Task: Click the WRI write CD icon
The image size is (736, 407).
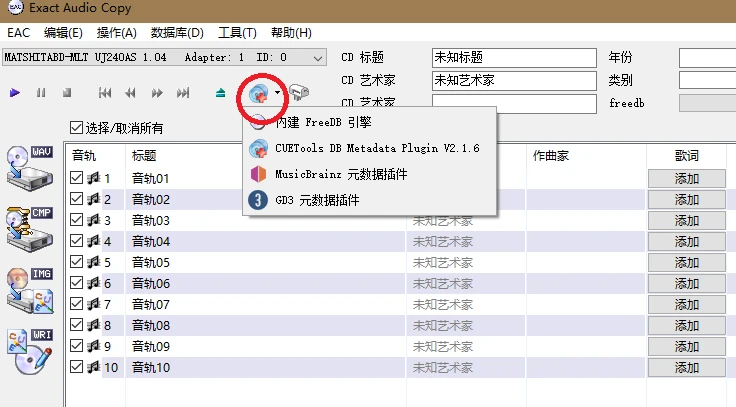Action: pos(30,351)
